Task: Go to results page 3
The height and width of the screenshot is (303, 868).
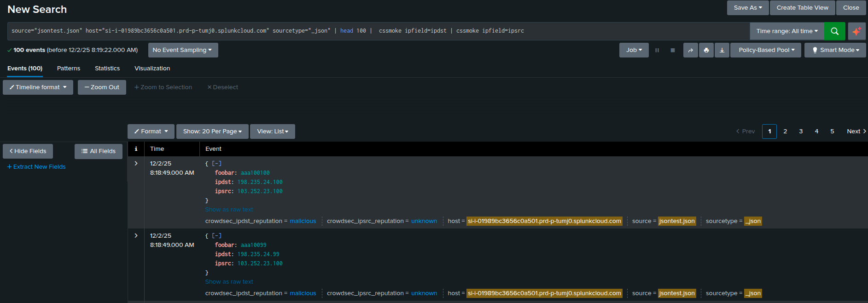Action: (x=801, y=131)
